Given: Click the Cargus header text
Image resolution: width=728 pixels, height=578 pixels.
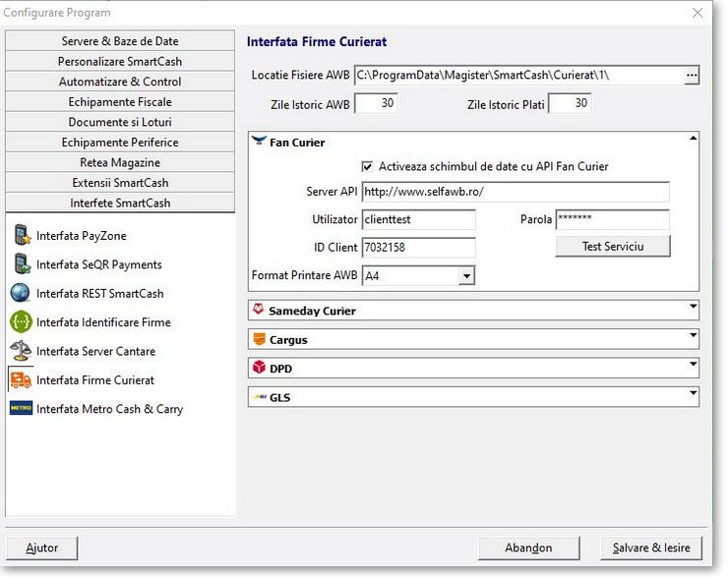Looking at the screenshot, I should coord(288,340).
